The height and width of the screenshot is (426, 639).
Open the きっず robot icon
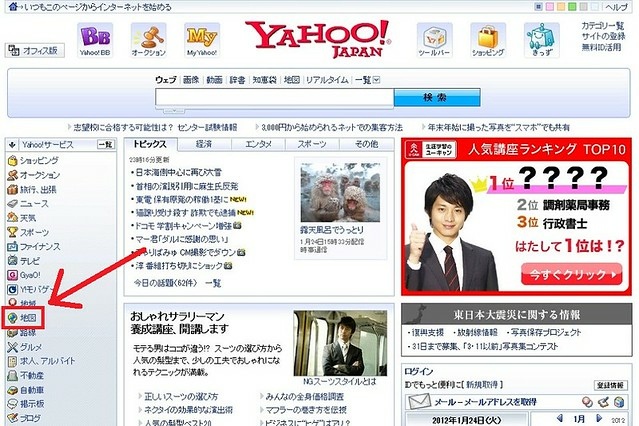(542, 40)
